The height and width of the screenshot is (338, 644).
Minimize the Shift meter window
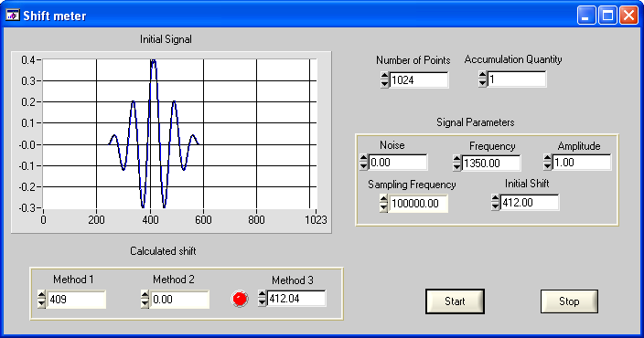586,16
